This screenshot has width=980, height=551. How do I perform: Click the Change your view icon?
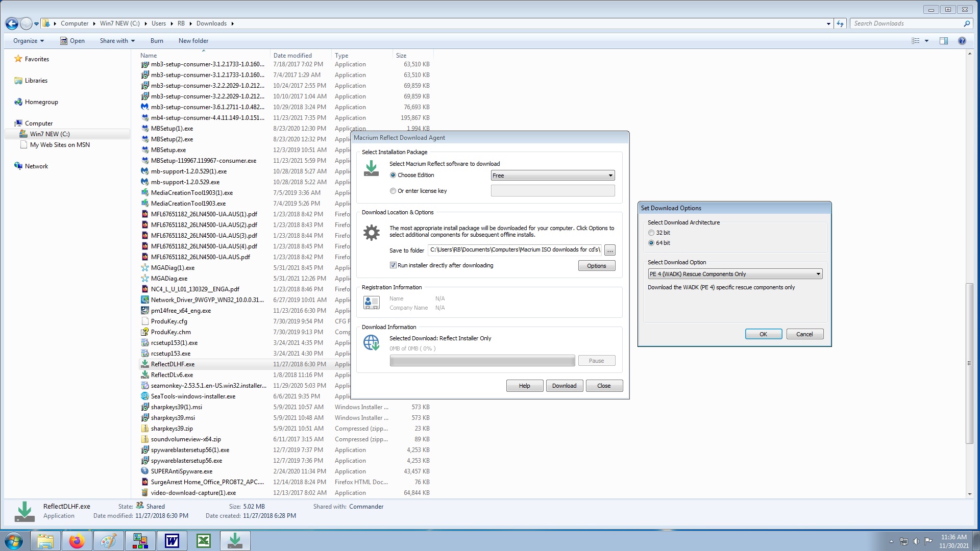[916, 41]
